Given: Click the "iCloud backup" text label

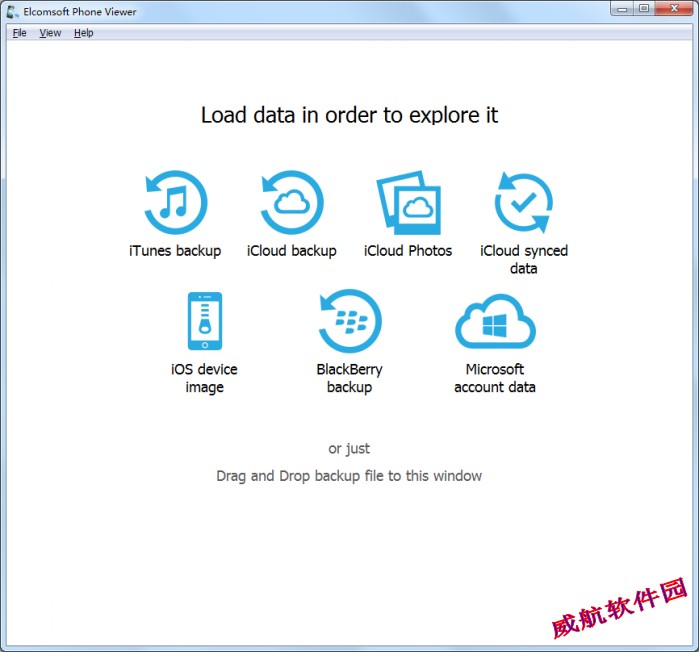Looking at the screenshot, I should (x=292, y=251).
